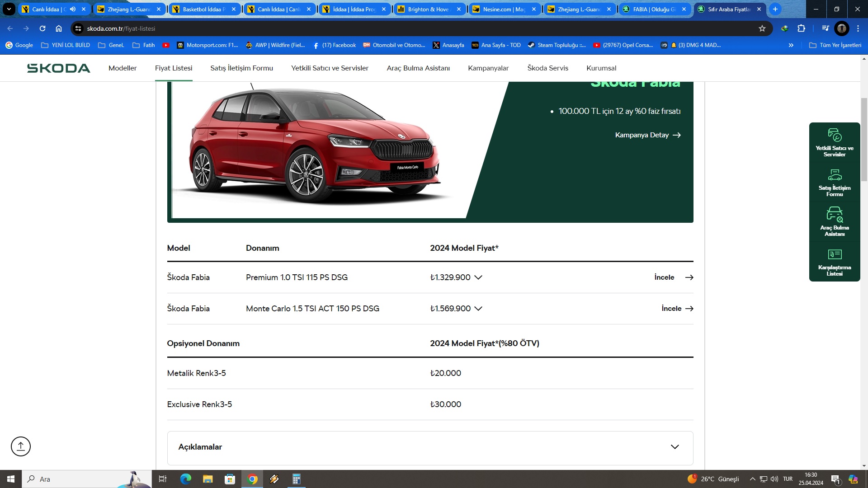Click the address bar URL

tap(121, 28)
